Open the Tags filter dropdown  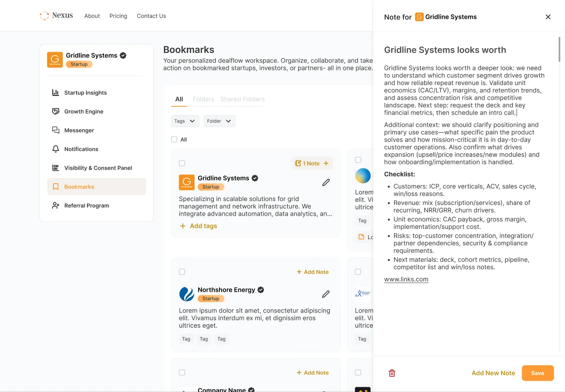tap(185, 121)
